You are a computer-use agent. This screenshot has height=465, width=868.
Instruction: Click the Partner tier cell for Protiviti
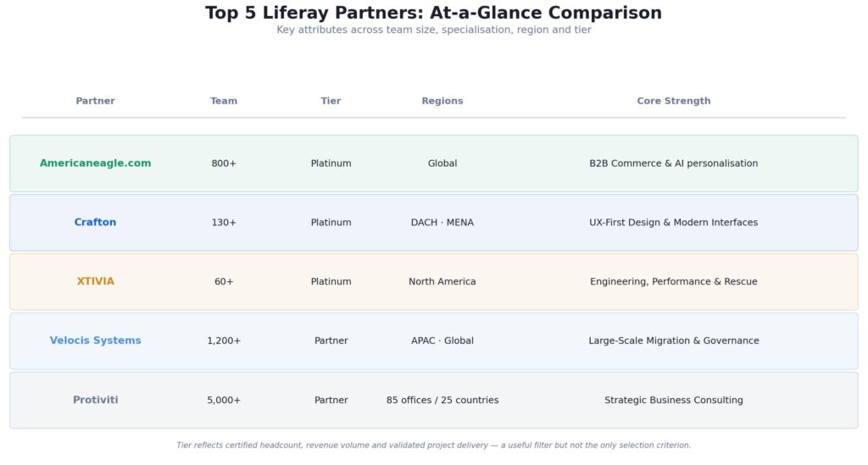coord(331,400)
